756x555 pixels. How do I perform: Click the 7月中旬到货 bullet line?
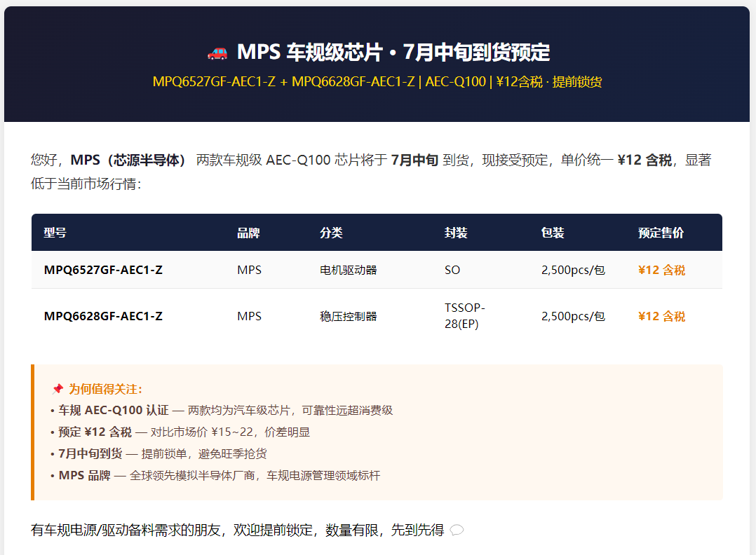point(158,453)
